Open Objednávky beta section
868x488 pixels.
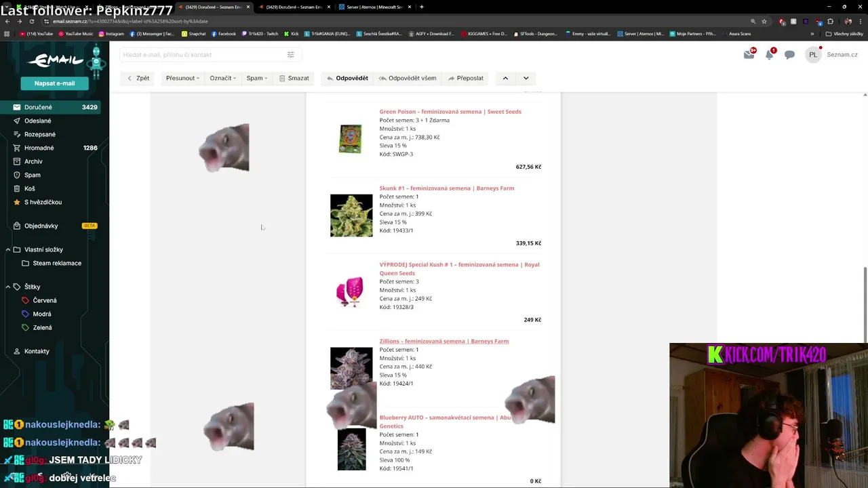pyautogui.click(x=54, y=226)
